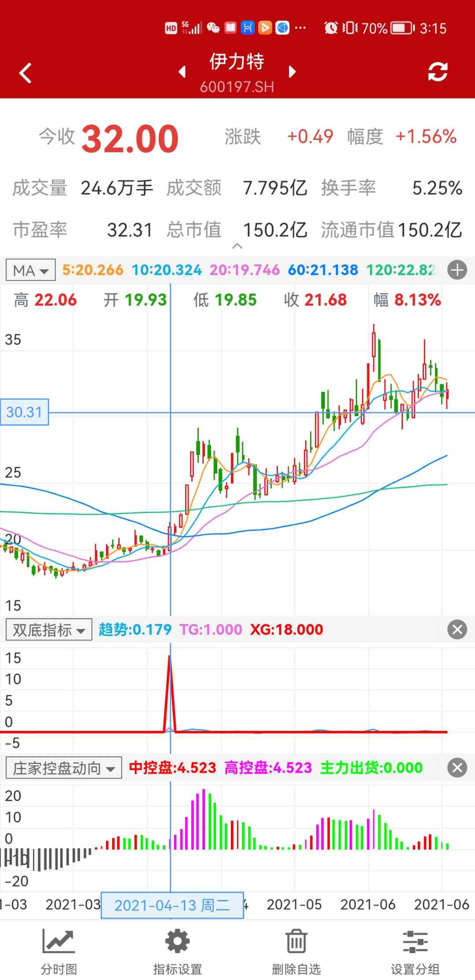Tap the 总市值 value 150.2亿
The width and height of the screenshot is (475, 980).
point(275,230)
